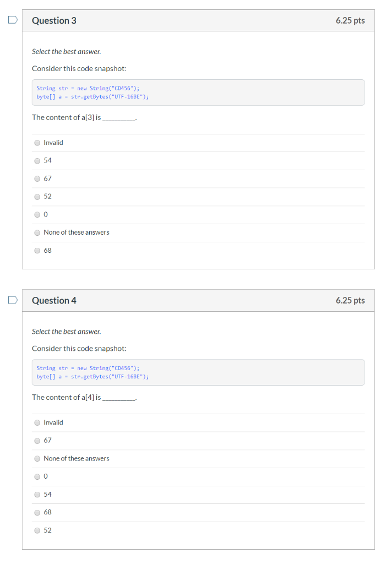This screenshot has height=564, width=392.
Task: Click the bookmark flag icon beside Question 3
Action: coord(12,19)
